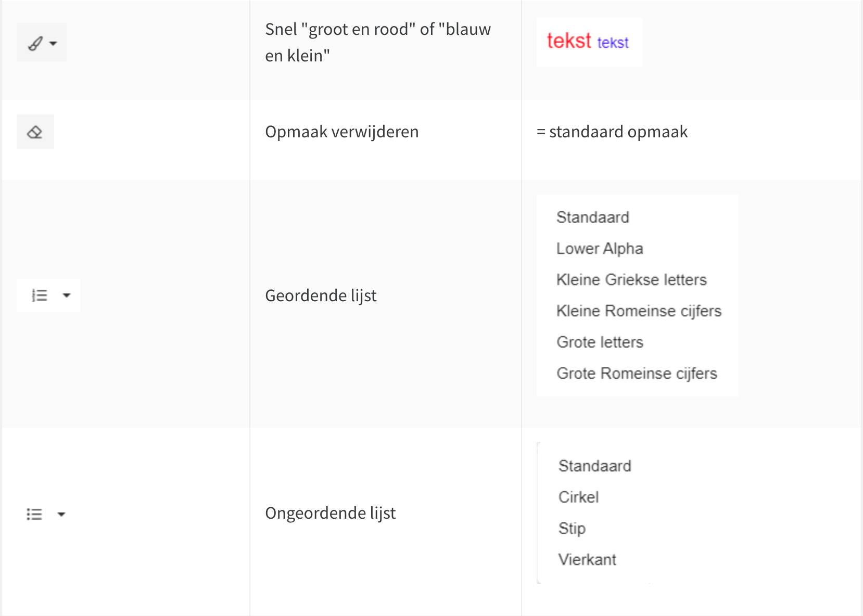863x616 pixels.
Task: Pick Kleine Romeinse cijfers option
Action: click(x=639, y=311)
